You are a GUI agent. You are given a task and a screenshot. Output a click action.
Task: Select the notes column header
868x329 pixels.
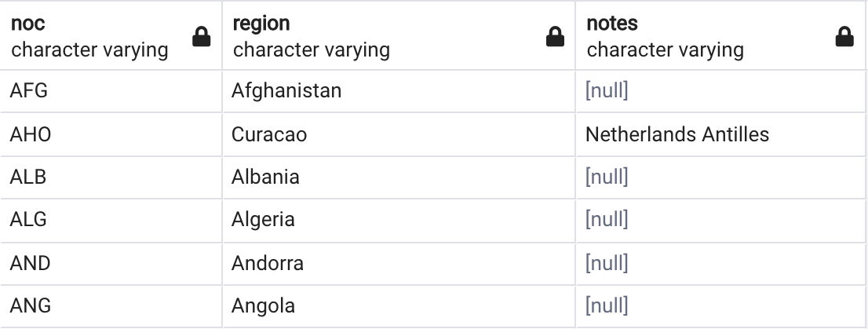click(x=720, y=35)
